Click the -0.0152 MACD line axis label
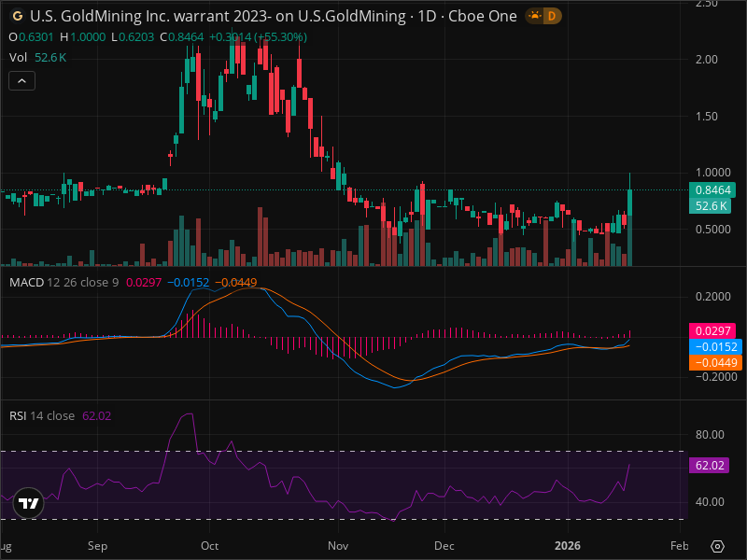Image resolution: width=747 pixels, height=560 pixels. (x=715, y=346)
